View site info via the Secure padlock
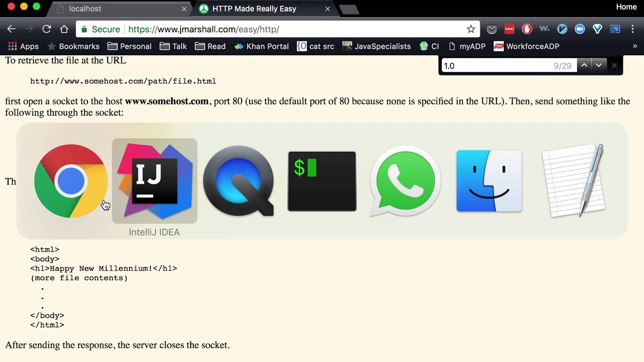 (x=100, y=29)
